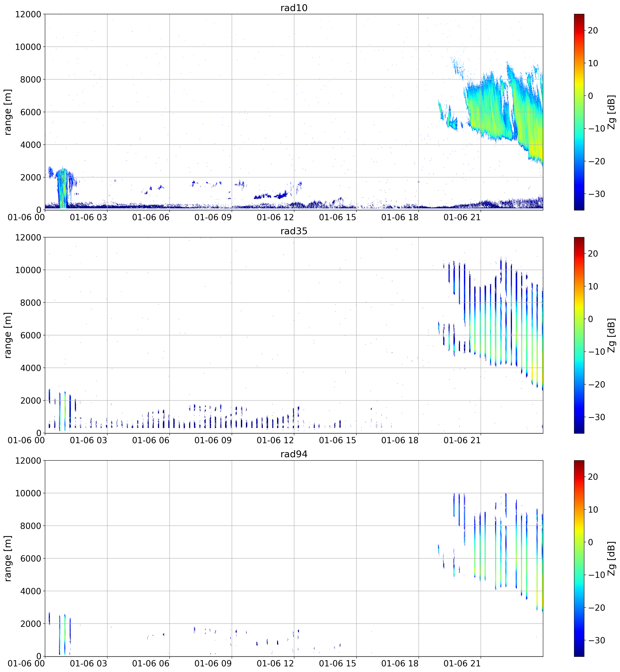The height and width of the screenshot is (672, 620).
Task: Click the 4000 tick on rad35 y-axis
Action: coord(31,368)
